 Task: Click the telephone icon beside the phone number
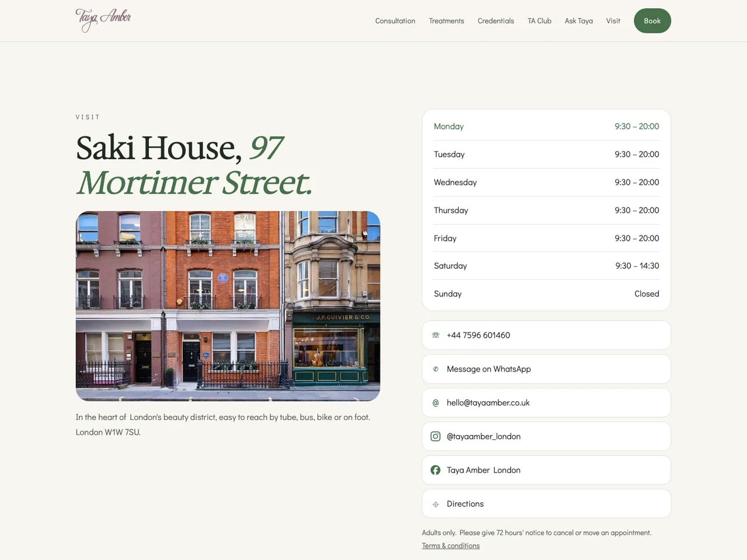click(x=435, y=335)
